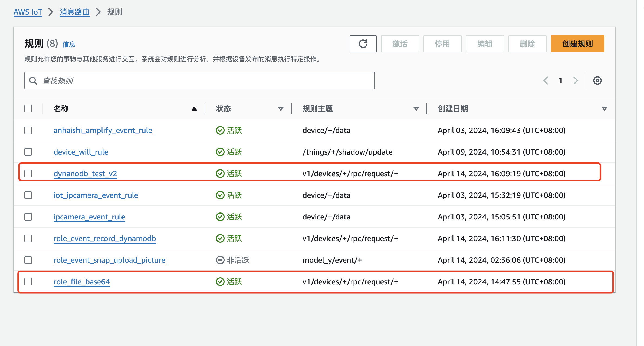This screenshot has width=644, height=346.
Task: Go to AWS IoT breadcrumb
Action: pos(28,12)
